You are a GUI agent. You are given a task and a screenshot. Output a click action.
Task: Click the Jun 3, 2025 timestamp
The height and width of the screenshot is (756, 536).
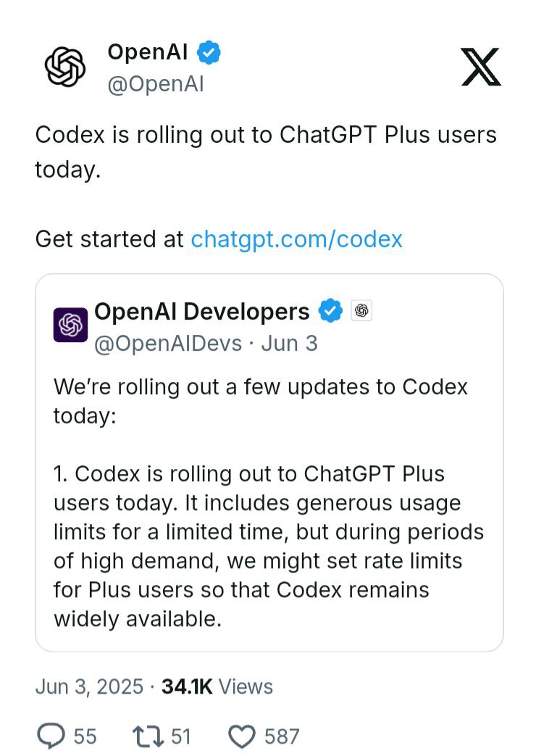(89, 686)
